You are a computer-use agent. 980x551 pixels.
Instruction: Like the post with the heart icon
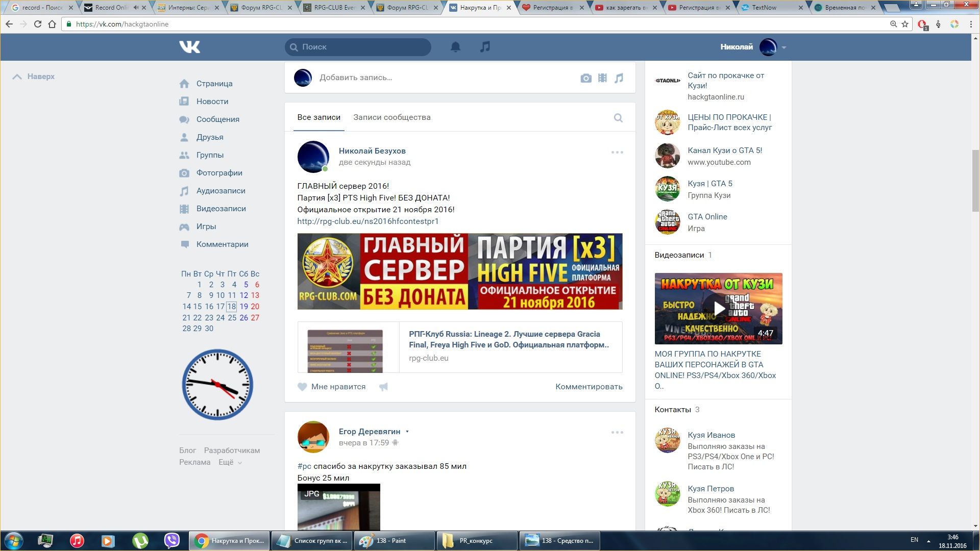[x=302, y=387]
